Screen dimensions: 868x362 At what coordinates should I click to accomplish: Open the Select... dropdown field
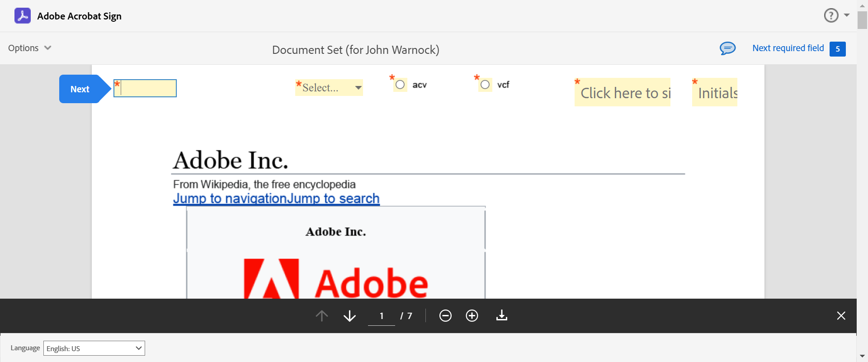329,87
